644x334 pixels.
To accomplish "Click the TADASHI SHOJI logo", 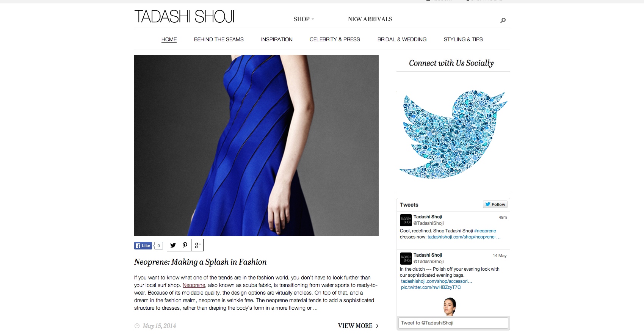I will coord(185,17).
